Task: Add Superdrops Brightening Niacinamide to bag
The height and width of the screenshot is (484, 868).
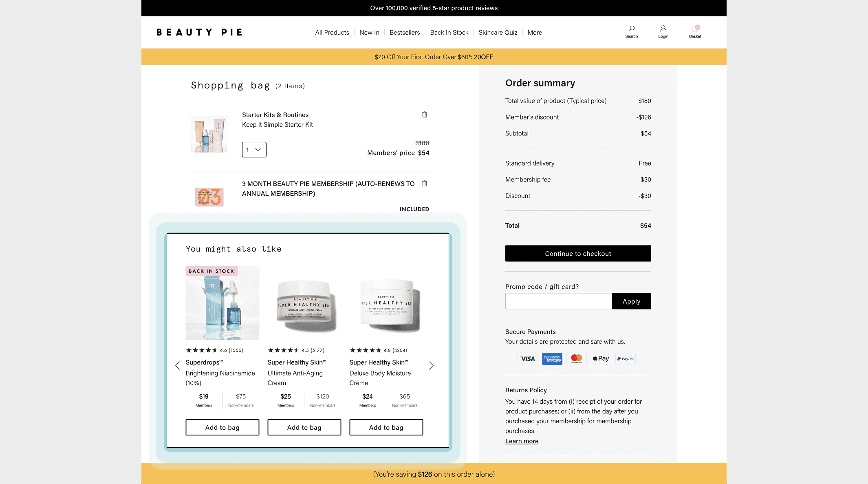Action: [222, 427]
